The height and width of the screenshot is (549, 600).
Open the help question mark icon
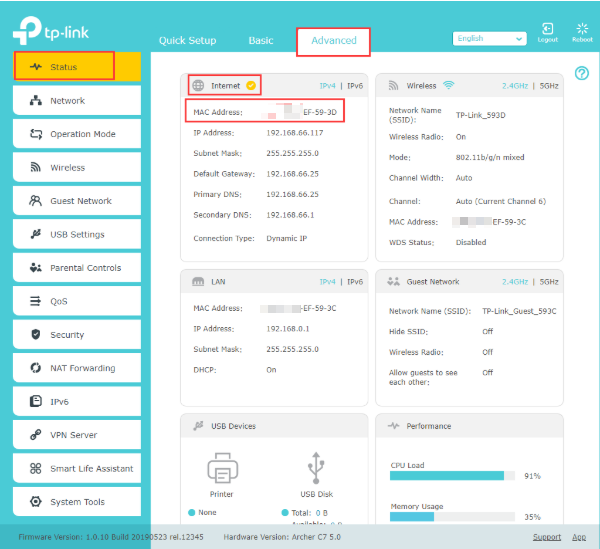[x=582, y=73]
